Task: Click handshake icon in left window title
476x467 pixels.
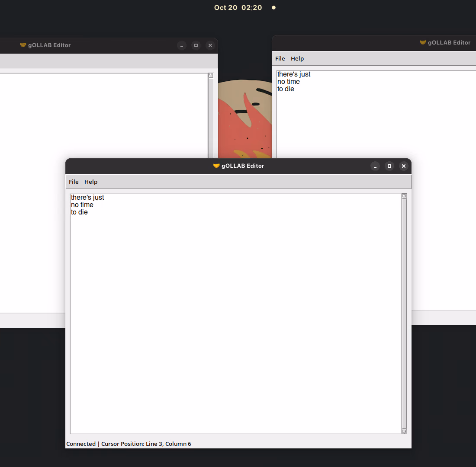Action: click(23, 45)
